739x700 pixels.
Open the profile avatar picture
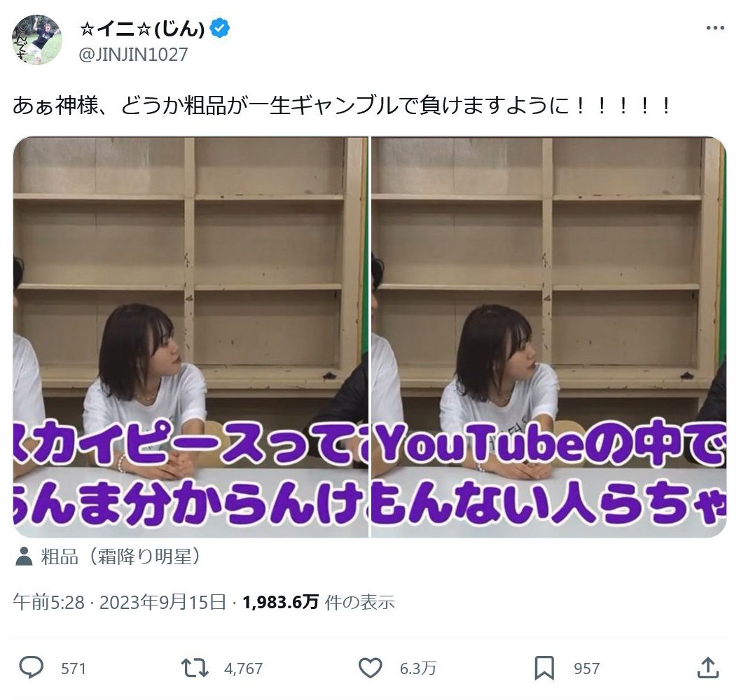tap(36, 40)
